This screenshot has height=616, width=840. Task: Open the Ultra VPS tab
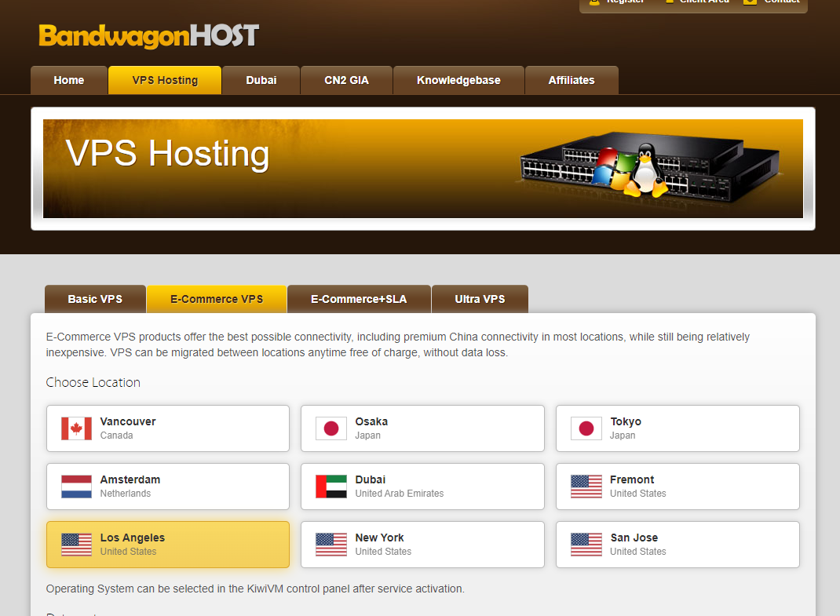pos(480,299)
